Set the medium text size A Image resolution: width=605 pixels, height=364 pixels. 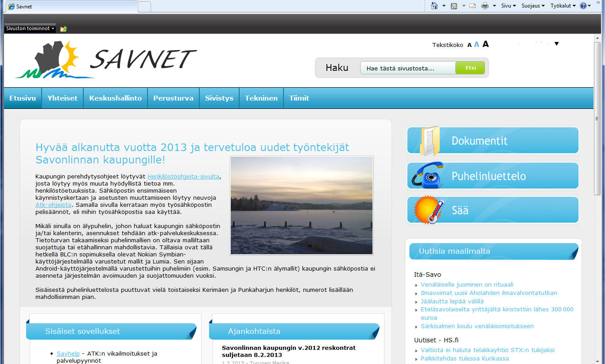point(477,44)
